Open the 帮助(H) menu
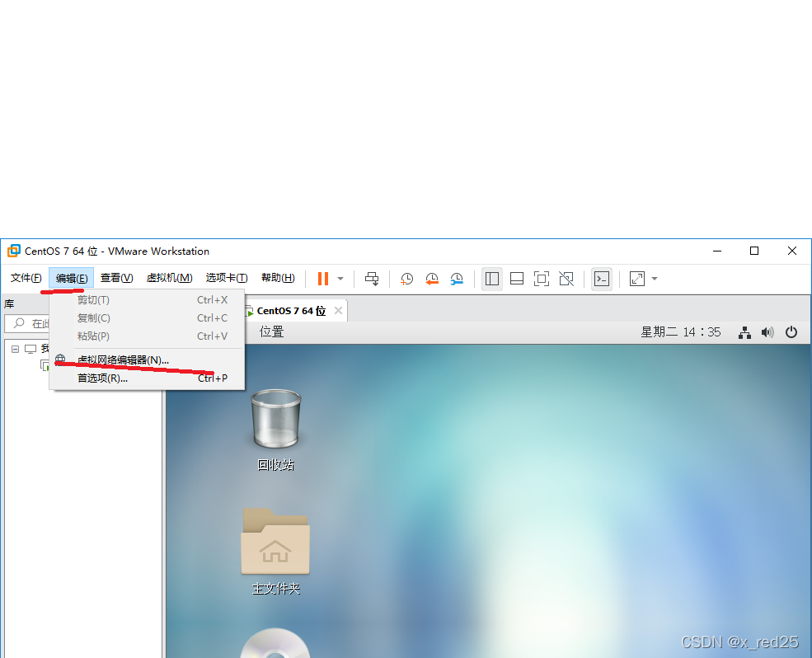The height and width of the screenshot is (658, 812). point(278,278)
